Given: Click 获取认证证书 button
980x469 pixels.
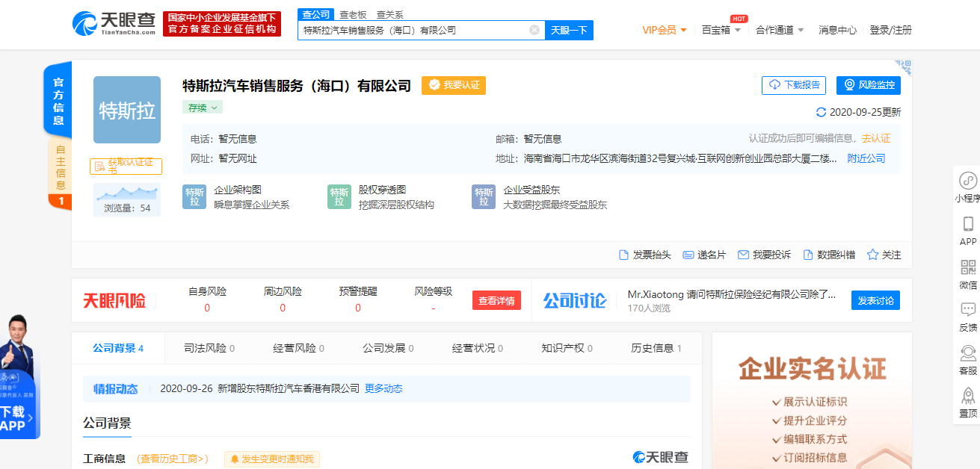Looking at the screenshot, I should tap(126, 167).
